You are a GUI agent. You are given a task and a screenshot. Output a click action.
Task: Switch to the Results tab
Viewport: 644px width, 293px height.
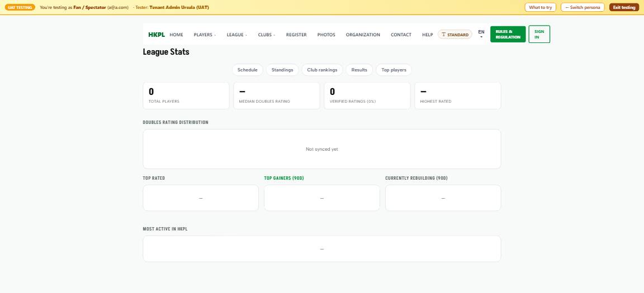359,70
